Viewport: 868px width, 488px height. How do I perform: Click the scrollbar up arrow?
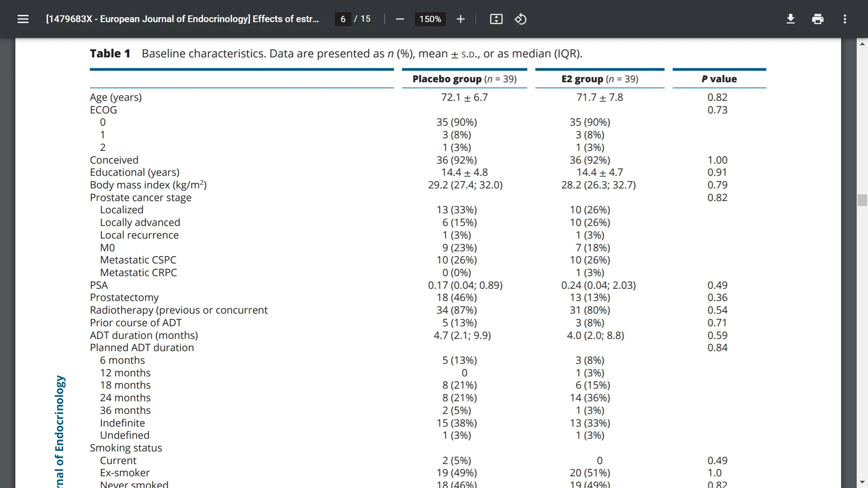pyautogui.click(x=862, y=44)
